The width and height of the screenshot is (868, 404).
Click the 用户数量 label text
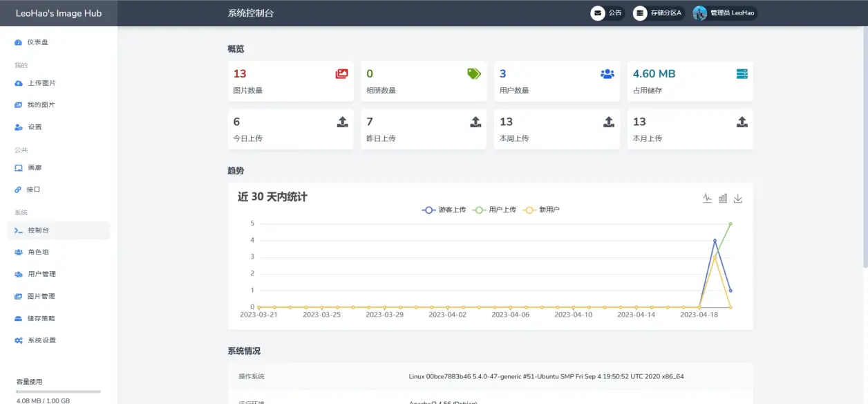coord(514,91)
